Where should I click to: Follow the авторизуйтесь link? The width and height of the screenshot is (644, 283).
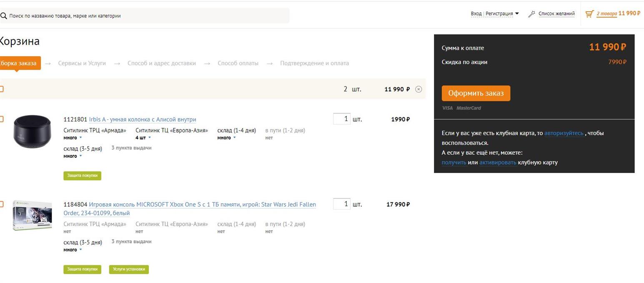[x=564, y=133]
